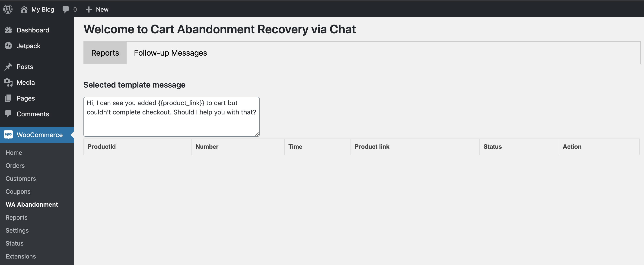
Task: Click the textarea resize handle corner
Action: tap(257, 134)
